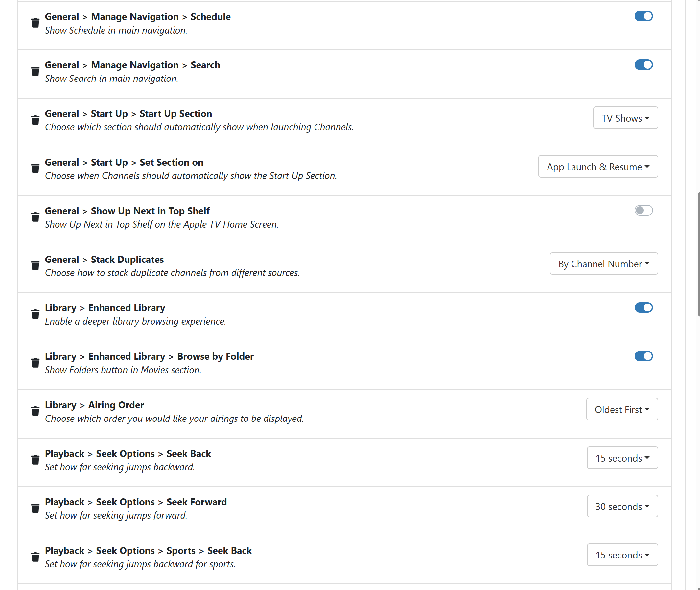Trash the Show Up Next in Top Shelf setting
The image size is (700, 590).
coord(35,217)
